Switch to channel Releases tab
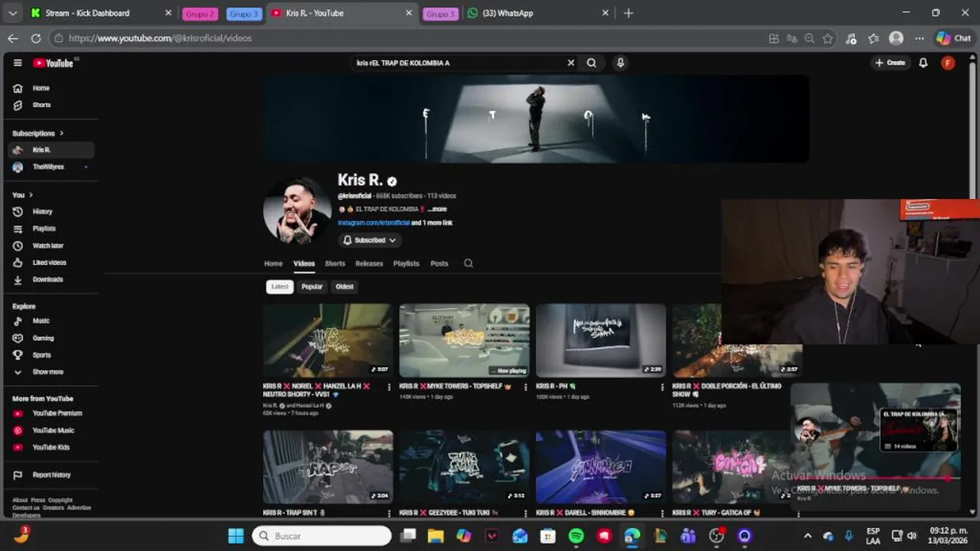 click(x=369, y=263)
